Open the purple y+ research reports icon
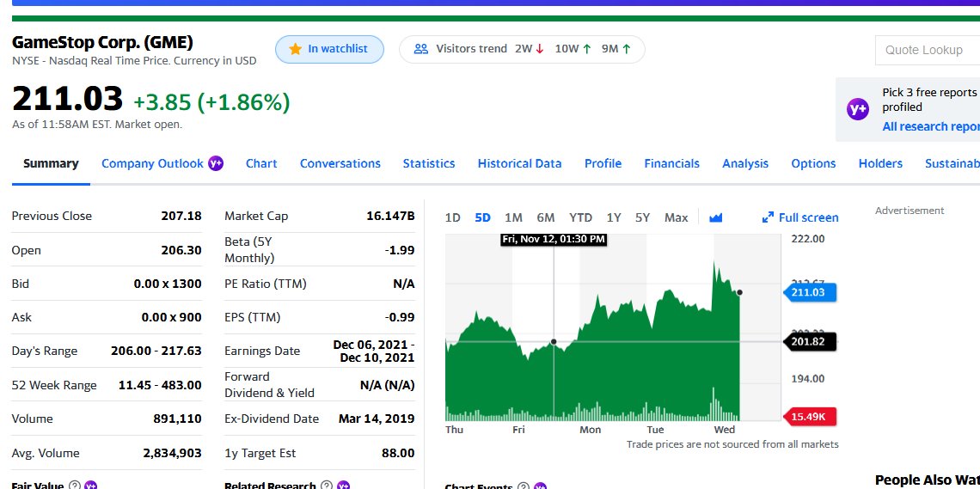The image size is (980, 489). 858,109
